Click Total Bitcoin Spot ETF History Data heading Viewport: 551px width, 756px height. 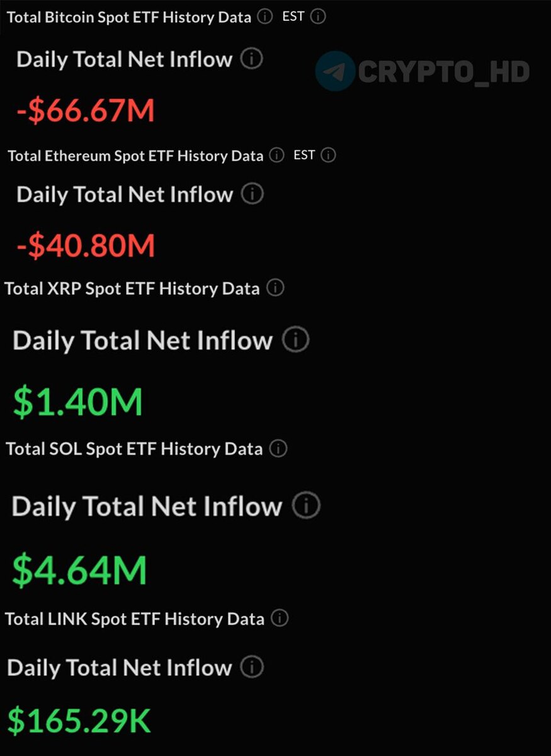(x=129, y=17)
